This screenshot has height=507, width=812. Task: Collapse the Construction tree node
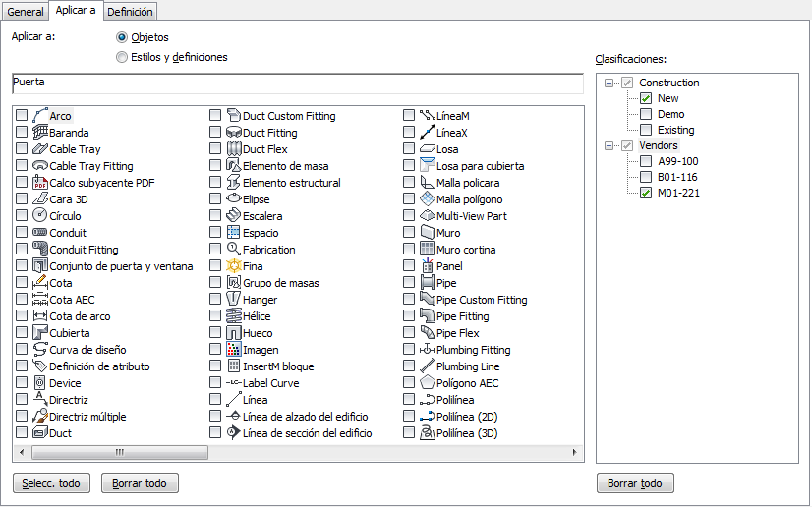click(x=610, y=84)
